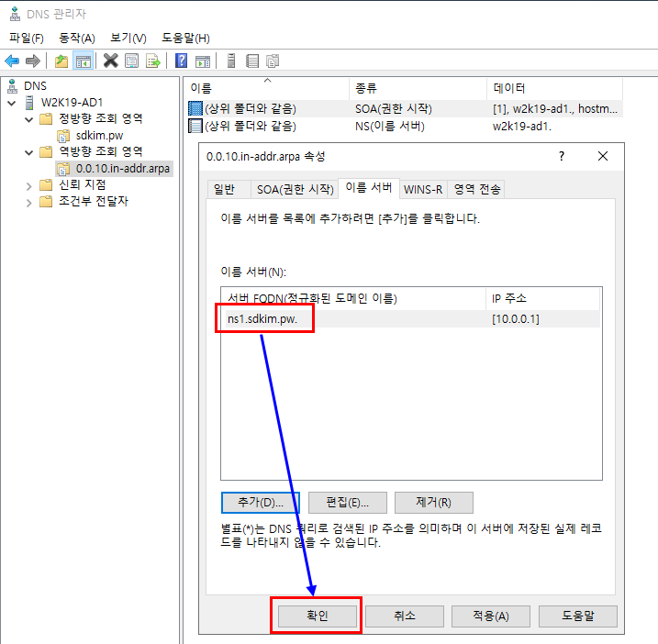
Task: Click the 적용(A) button
Action: pyautogui.click(x=491, y=616)
